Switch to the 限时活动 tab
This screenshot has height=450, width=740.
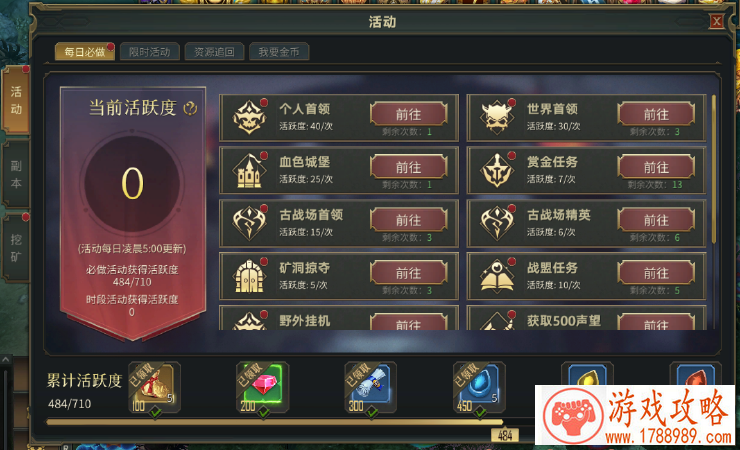[150, 52]
